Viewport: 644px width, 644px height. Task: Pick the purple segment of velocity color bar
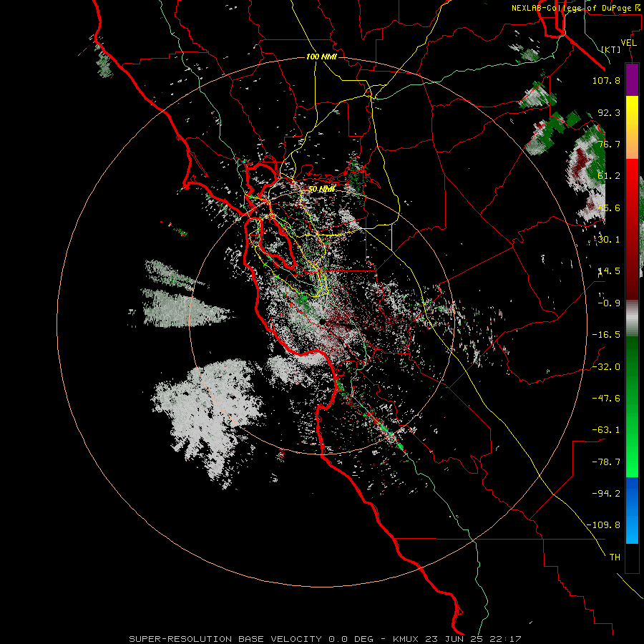tap(632, 80)
